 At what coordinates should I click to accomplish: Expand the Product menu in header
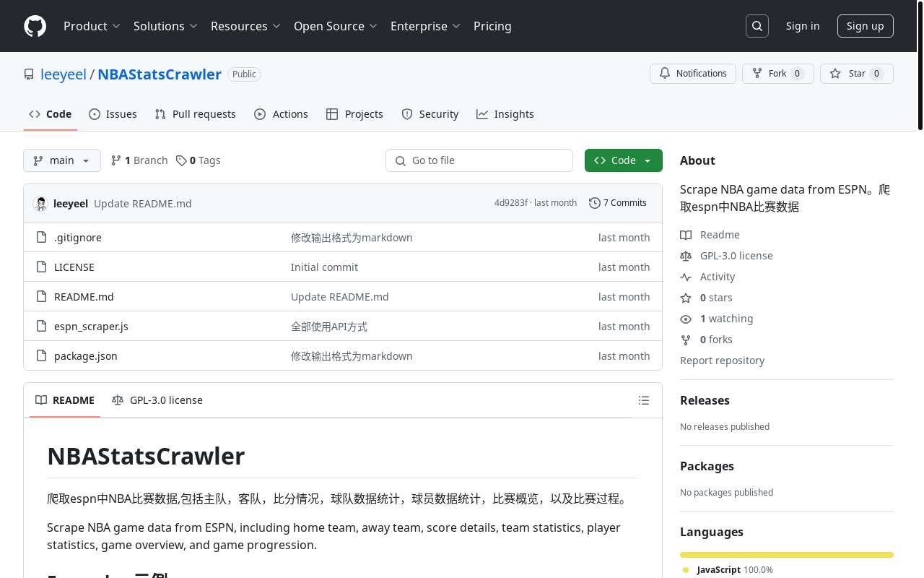92,26
